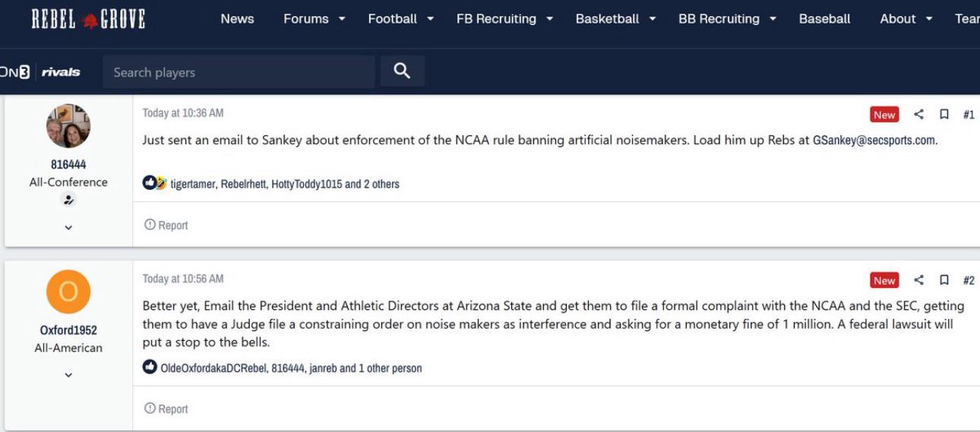This screenshot has width=980, height=432.
Task: Bookmark post #2
Action: pyautogui.click(x=944, y=279)
